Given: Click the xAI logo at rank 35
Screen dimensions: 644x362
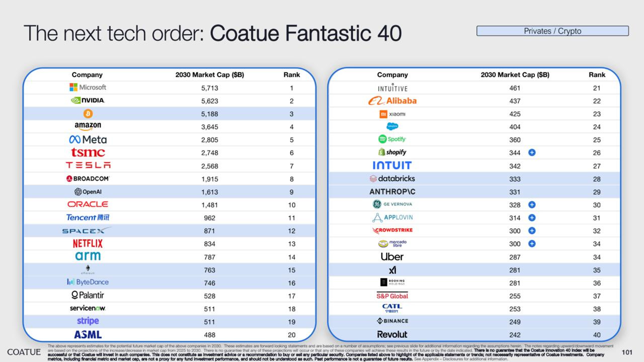Looking at the screenshot, I should pos(392,270).
